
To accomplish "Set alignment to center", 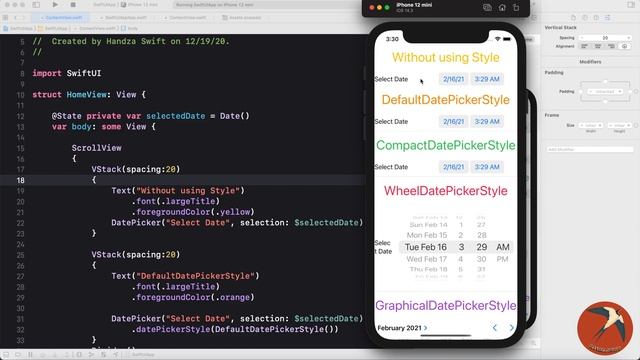I will (598, 46).
